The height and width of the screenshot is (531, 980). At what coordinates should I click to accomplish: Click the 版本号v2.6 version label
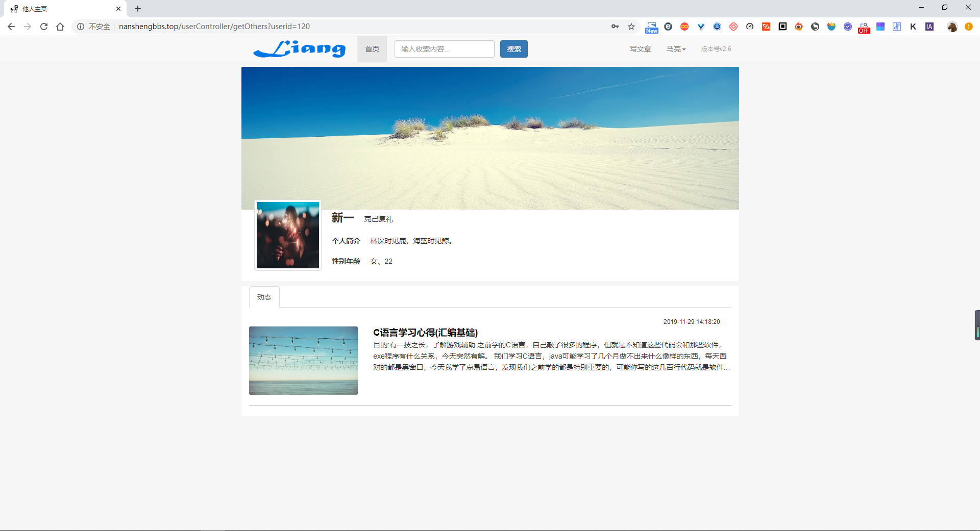click(x=716, y=49)
